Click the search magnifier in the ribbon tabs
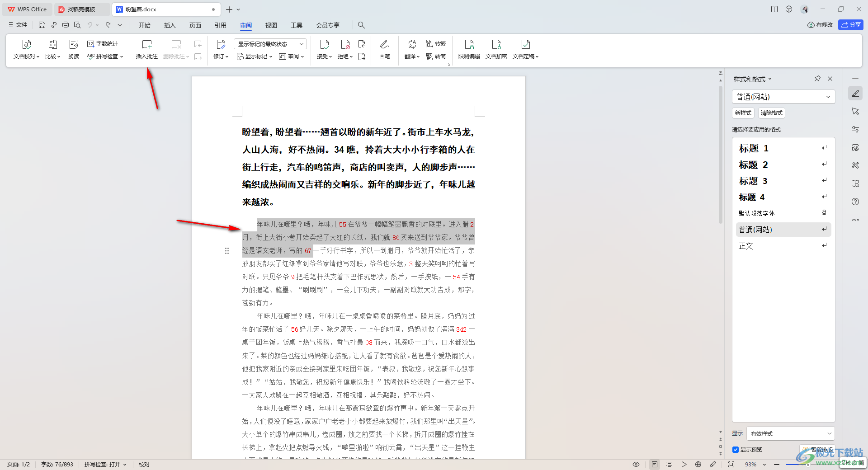This screenshot has width=868, height=470. pyautogui.click(x=361, y=25)
